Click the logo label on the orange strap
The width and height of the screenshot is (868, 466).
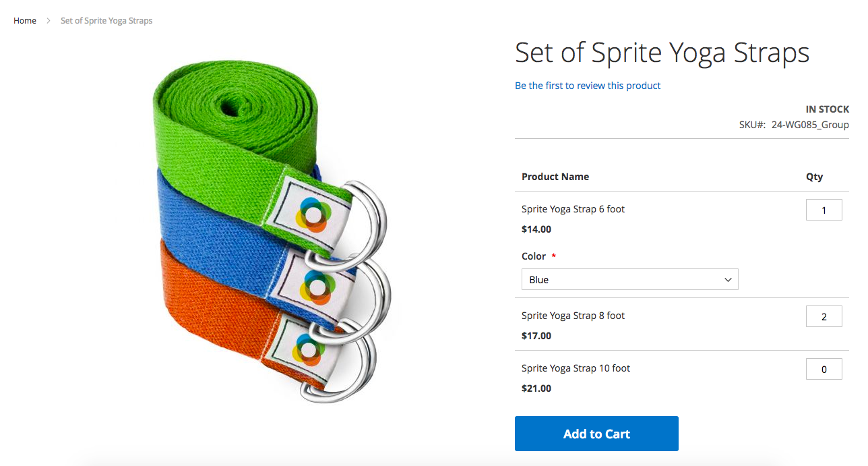pos(307,349)
